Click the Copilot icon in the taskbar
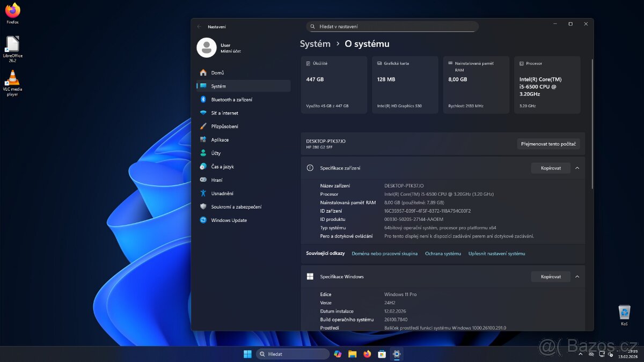644x362 pixels. [x=338, y=354]
